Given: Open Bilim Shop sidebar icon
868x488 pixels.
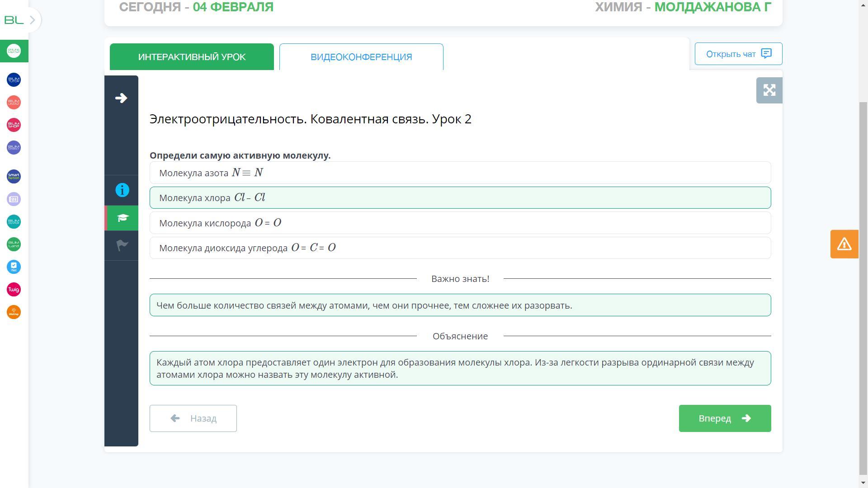Looking at the screenshot, I should click(x=14, y=125).
